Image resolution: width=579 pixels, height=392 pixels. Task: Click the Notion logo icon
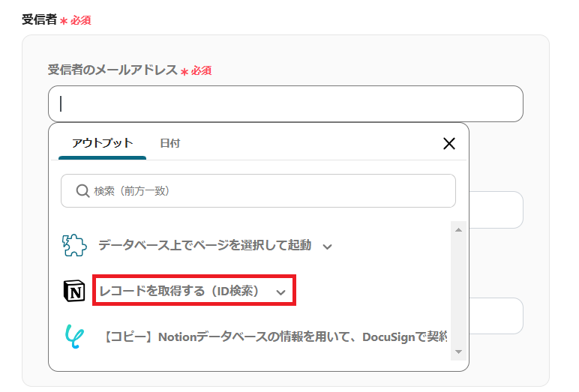[74, 291]
